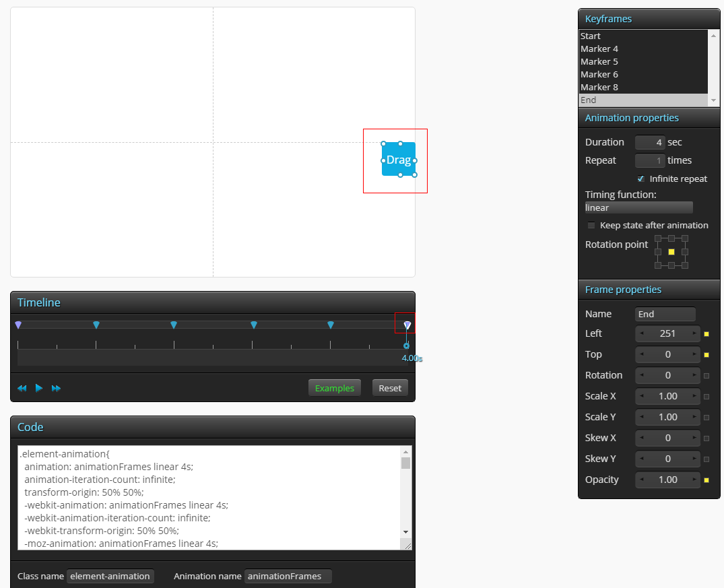
Task: Click the timeline scrubber handle at 4.00s
Action: coord(405,344)
